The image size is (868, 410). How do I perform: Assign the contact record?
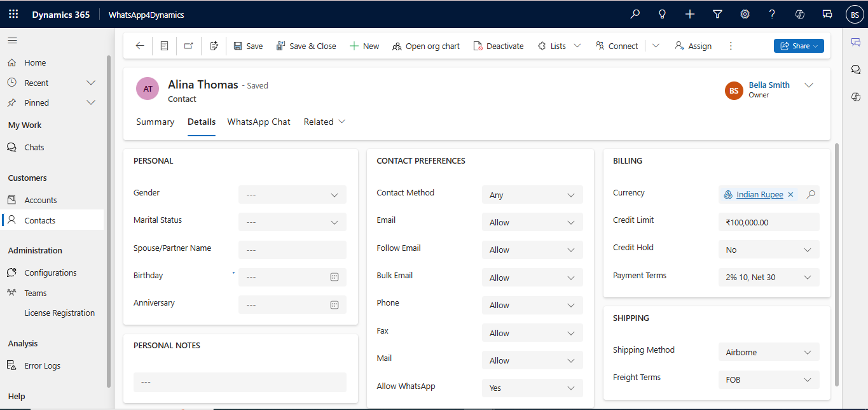click(693, 46)
